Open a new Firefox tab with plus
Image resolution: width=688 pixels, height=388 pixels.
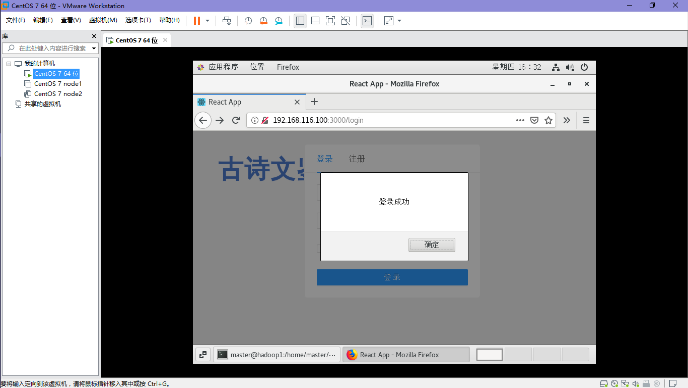click(x=314, y=102)
